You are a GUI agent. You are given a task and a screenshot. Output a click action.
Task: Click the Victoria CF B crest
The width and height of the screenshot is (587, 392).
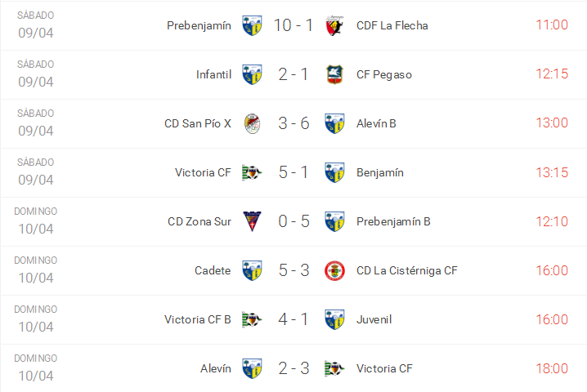[x=253, y=319]
